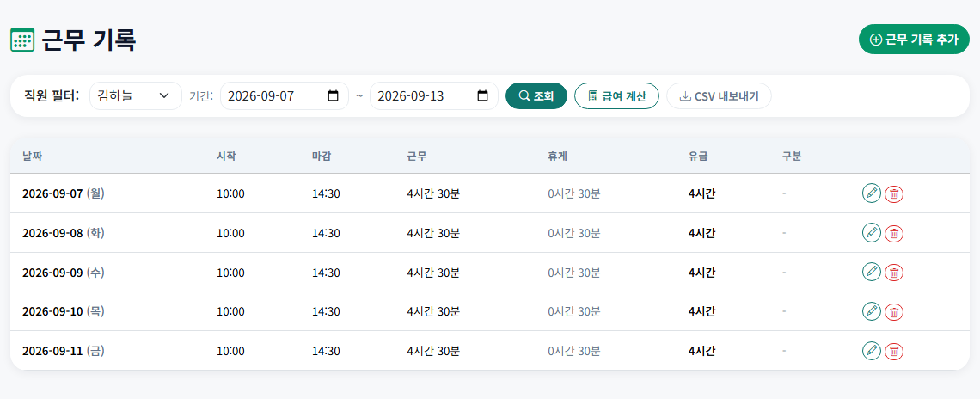Screen dimensions: 980x399
Task: Open the 김하늘 employee filter dropdown
Action: (136, 95)
